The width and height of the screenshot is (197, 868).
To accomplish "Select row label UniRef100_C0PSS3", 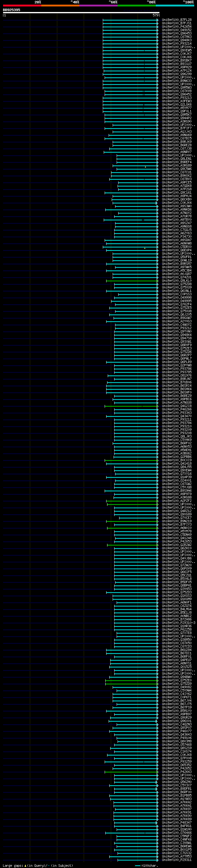I will (x=176, y=294).
